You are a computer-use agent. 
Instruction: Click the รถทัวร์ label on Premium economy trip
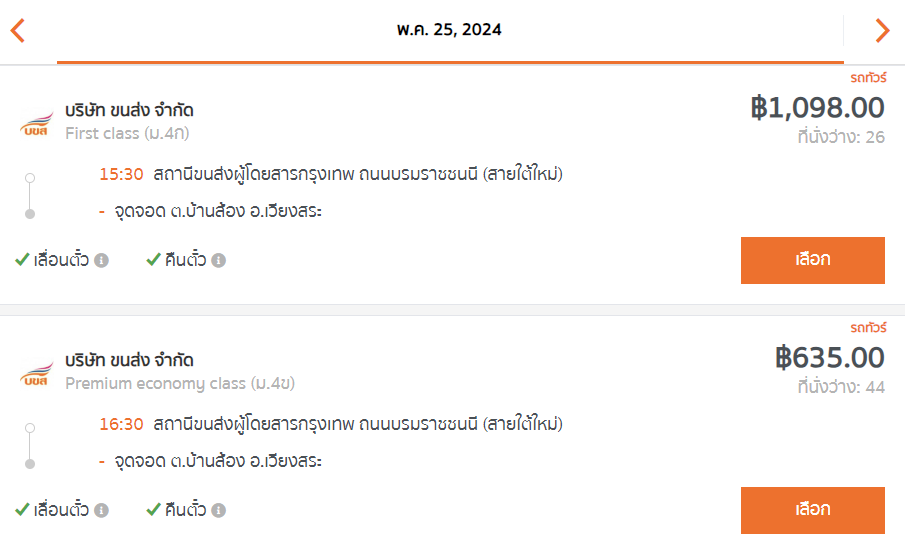point(868,327)
